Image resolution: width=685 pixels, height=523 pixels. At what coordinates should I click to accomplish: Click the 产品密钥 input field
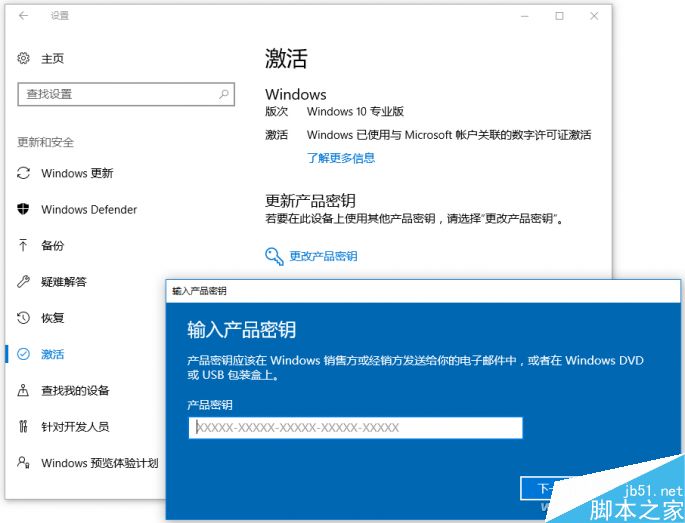click(355, 428)
